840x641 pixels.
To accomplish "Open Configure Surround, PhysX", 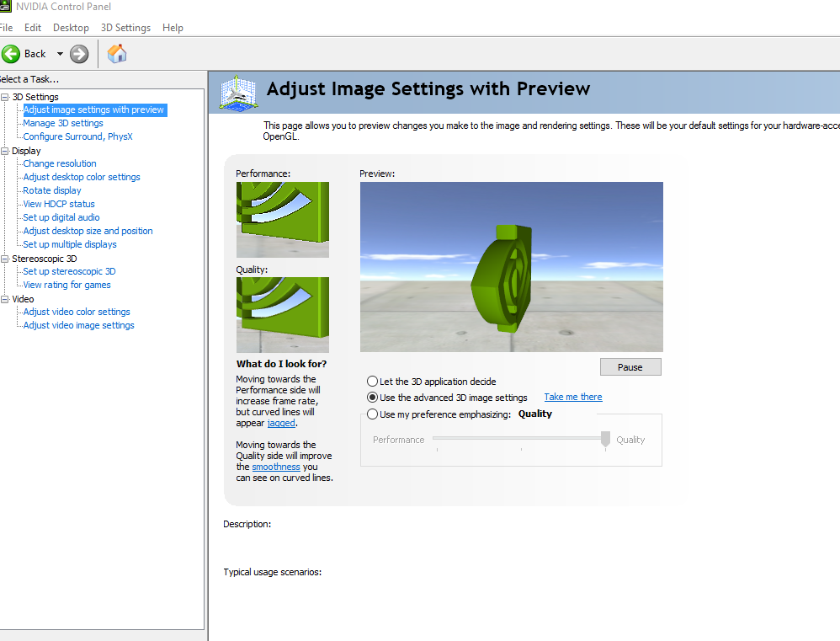I will click(x=77, y=136).
